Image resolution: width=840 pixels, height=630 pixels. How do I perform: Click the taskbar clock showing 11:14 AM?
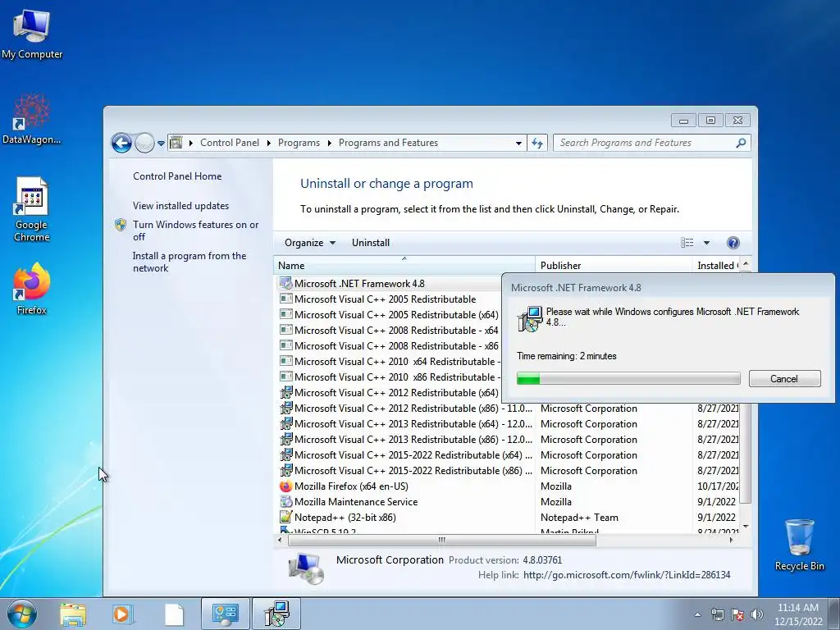pyautogui.click(x=797, y=614)
